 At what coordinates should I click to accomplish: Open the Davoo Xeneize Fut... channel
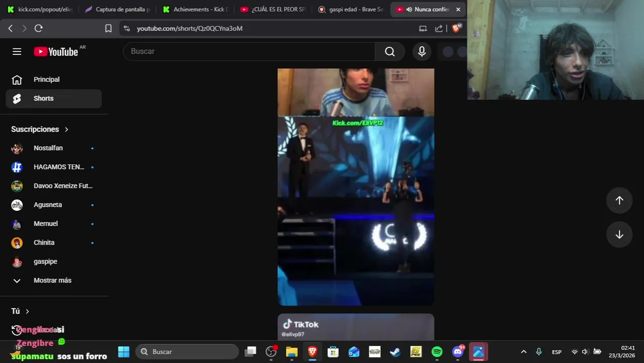(54, 186)
